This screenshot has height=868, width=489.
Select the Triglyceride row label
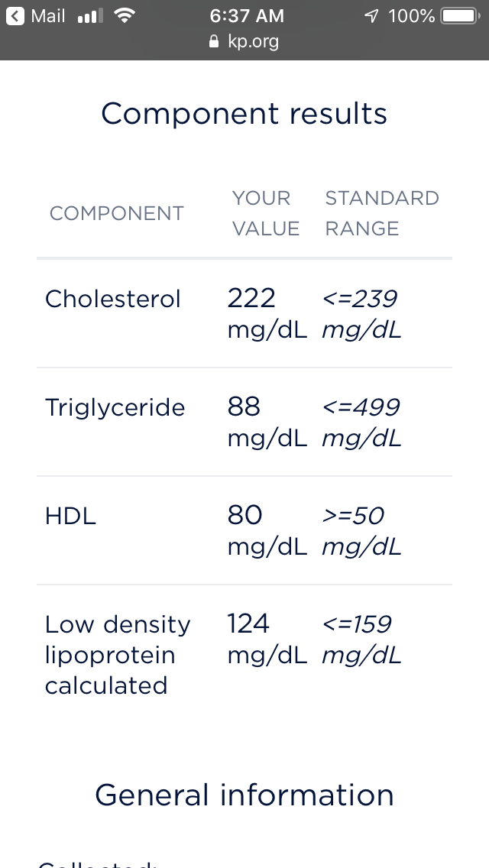pyautogui.click(x=115, y=407)
